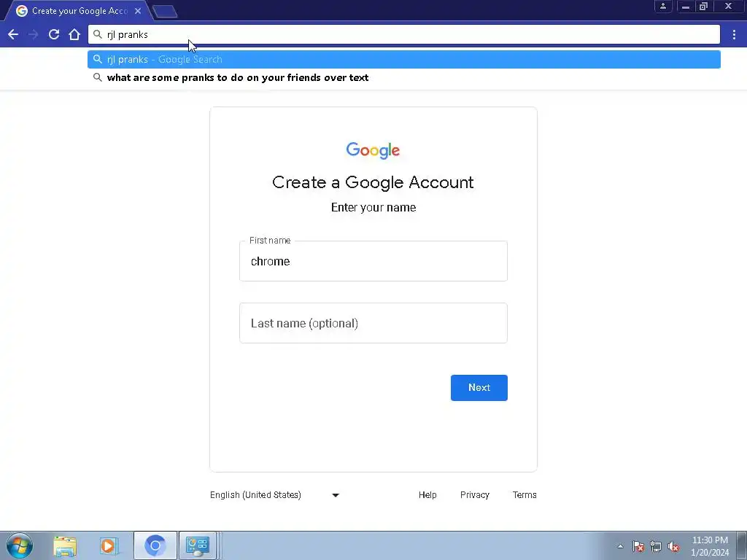Open the Windows Start menu
This screenshot has height=560, width=747.
coord(20,545)
